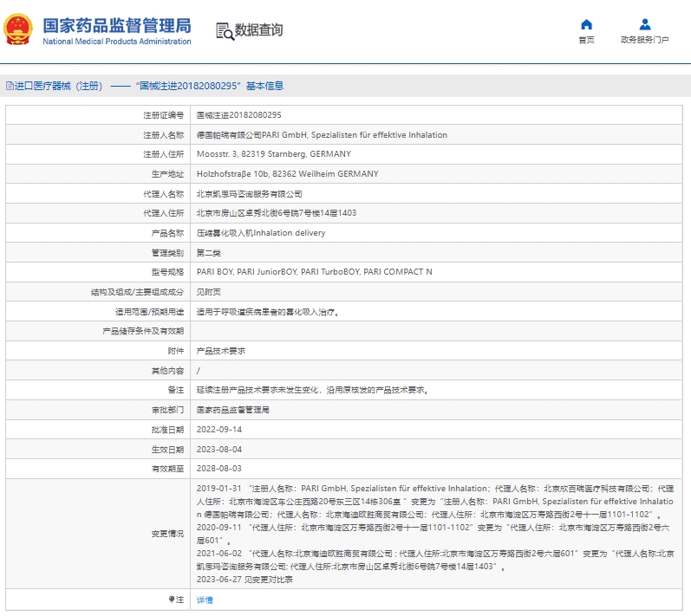Select change entry dated 2020-09-11
The width and height of the screenshot is (691, 616).
coord(434,534)
